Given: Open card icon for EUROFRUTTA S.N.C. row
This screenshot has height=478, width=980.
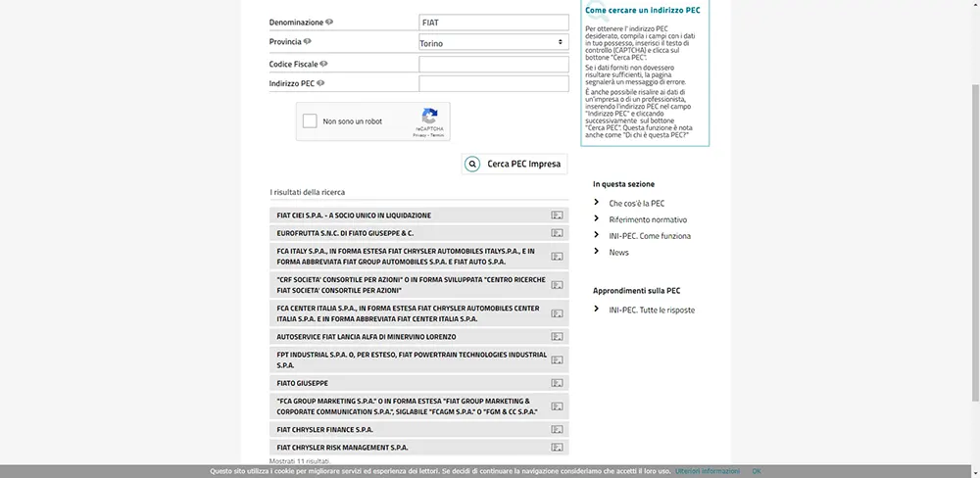Looking at the screenshot, I should click(x=557, y=233).
